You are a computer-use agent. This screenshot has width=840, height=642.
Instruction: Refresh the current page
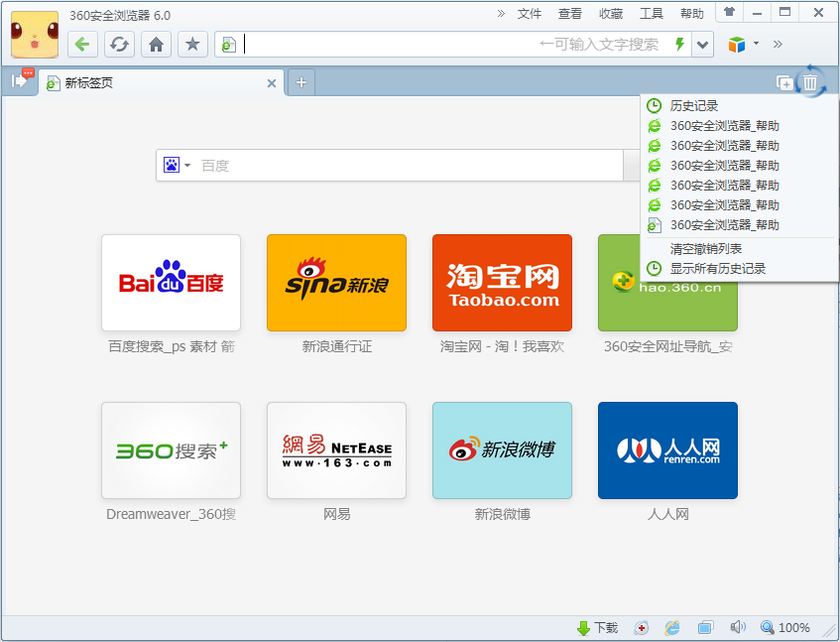(x=119, y=45)
